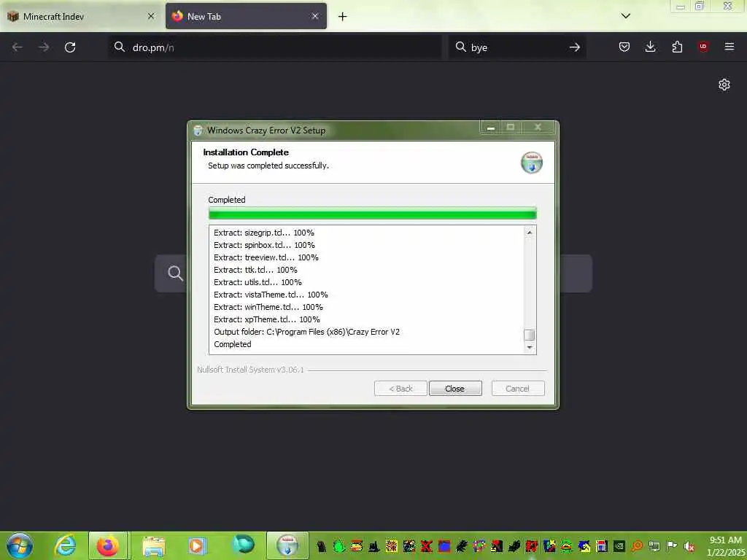
Task: Open New Tab page settings gear
Action: (x=724, y=85)
